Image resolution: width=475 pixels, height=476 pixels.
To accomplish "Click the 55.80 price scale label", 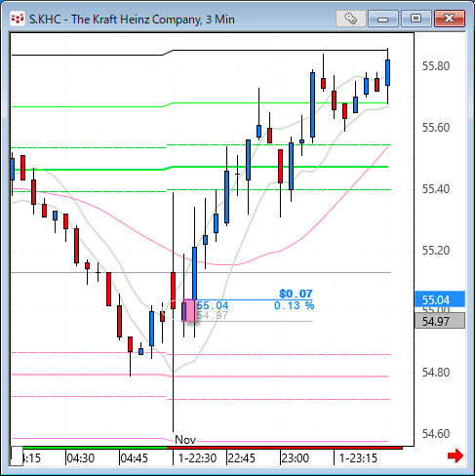I will (436, 66).
